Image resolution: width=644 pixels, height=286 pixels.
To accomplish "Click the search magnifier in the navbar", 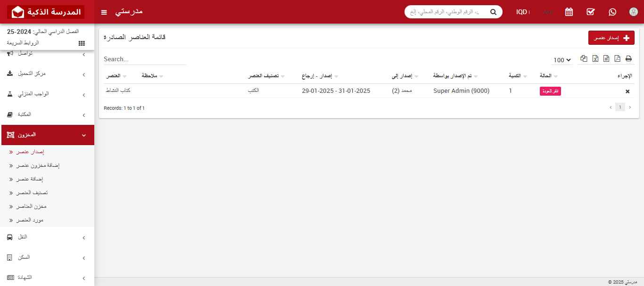I will point(493,12).
